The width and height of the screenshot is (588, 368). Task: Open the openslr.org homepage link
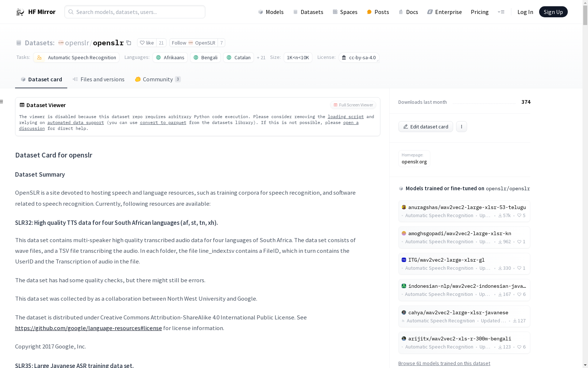coord(414,162)
